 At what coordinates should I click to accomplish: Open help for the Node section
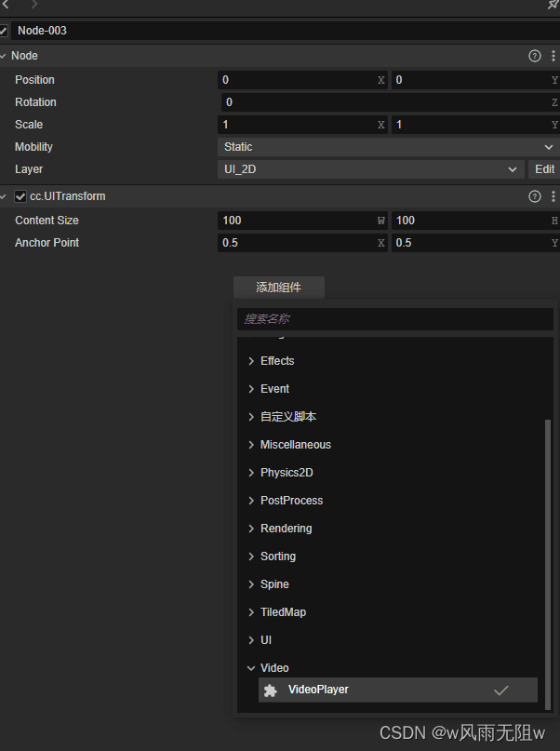coord(535,56)
